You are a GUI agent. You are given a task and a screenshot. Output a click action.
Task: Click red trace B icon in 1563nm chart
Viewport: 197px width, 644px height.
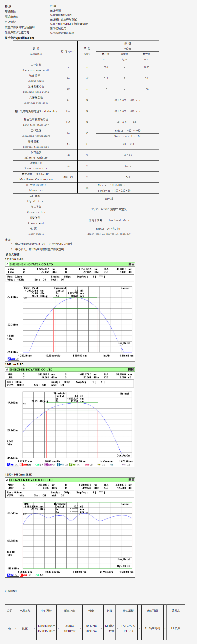[21, 465]
